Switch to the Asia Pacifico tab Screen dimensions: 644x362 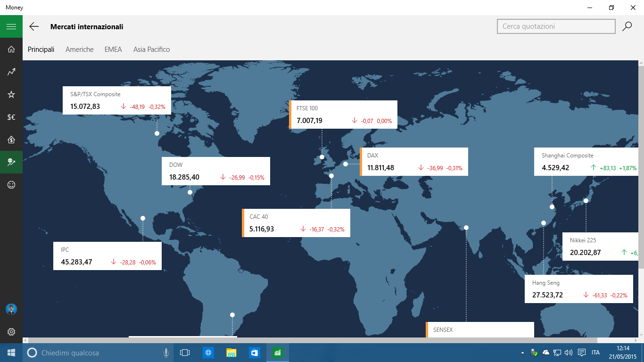(x=152, y=49)
